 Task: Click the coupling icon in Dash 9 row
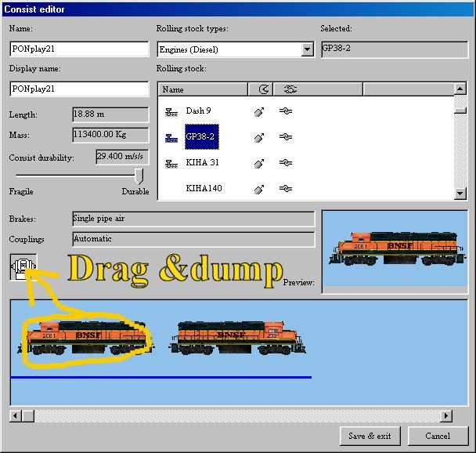tap(286, 111)
